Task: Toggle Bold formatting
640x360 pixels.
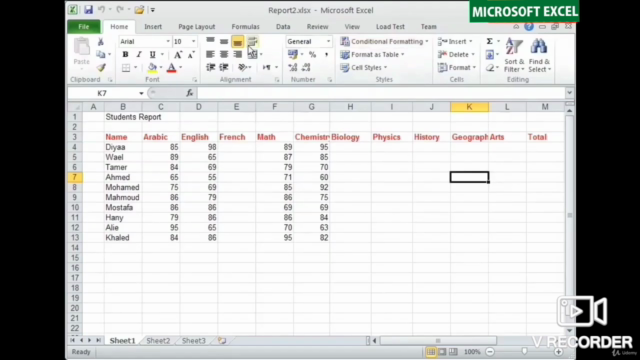Action: 125,54
